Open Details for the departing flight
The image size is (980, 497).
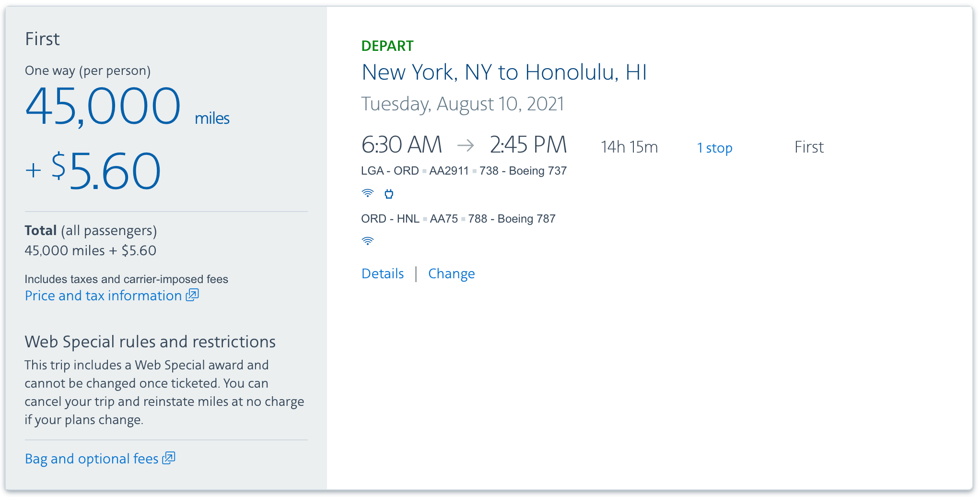(x=382, y=273)
